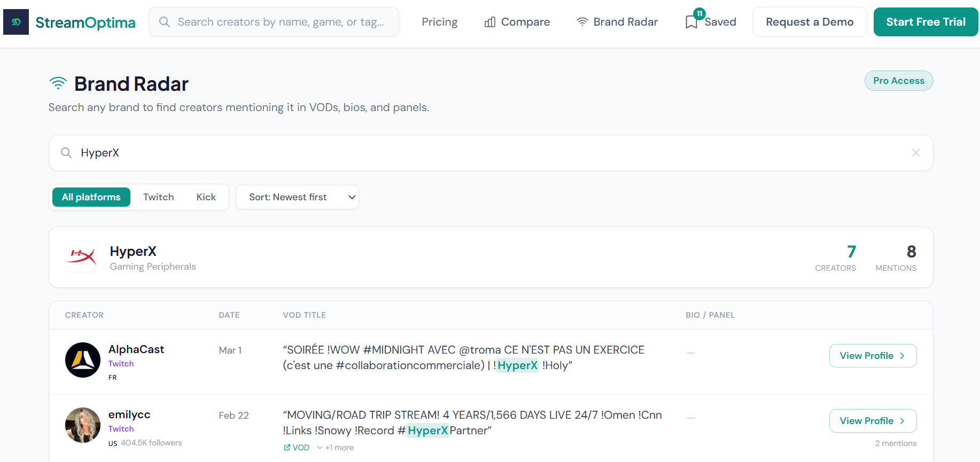The height and width of the screenshot is (462, 980).
Task: Click the 7 creators count
Action: 851,252
